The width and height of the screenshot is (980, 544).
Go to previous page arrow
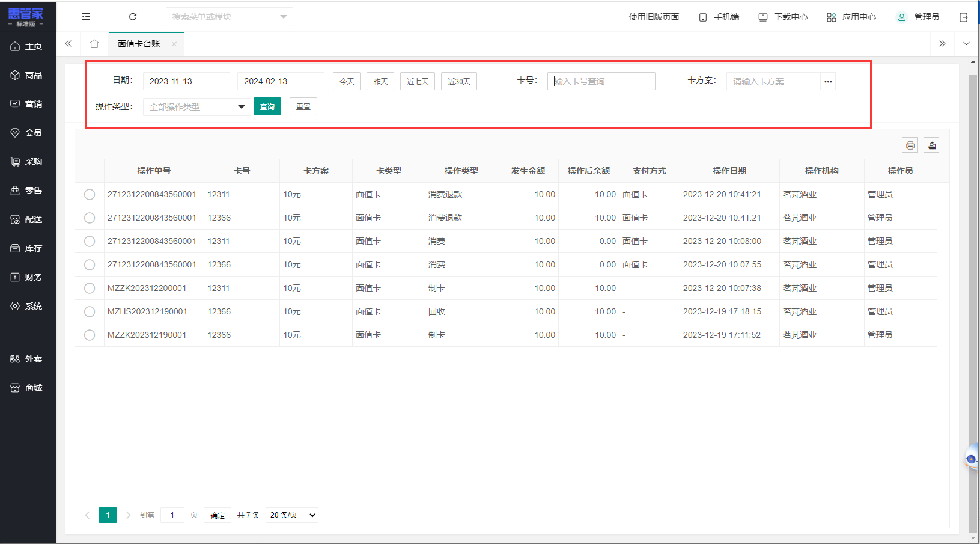[87, 515]
